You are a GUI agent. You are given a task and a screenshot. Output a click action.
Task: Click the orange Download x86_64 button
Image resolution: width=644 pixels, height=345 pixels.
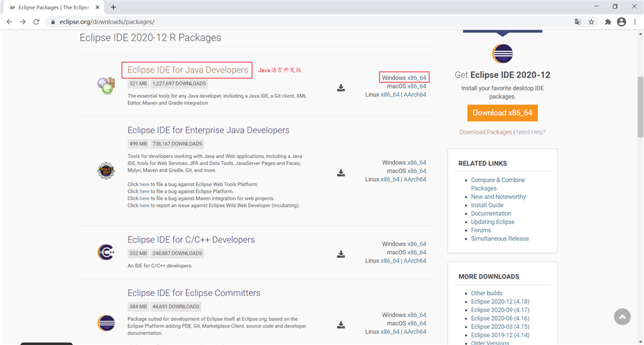coord(502,113)
